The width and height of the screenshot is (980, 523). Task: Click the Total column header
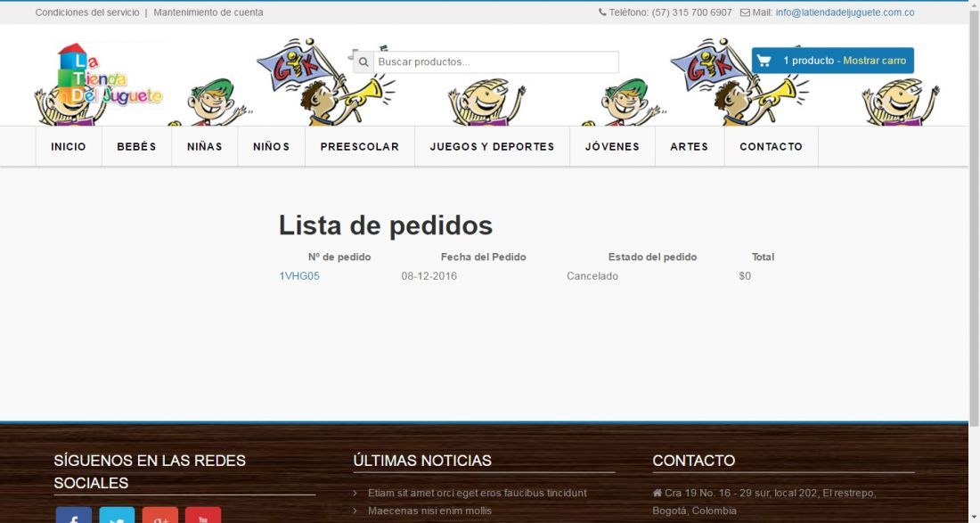point(764,257)
